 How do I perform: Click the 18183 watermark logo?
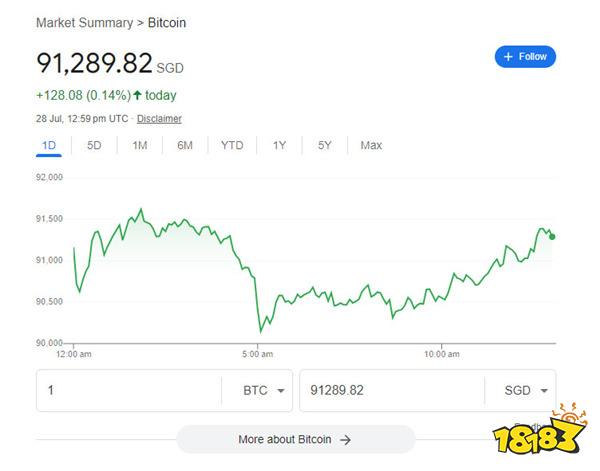click(540, 429)
